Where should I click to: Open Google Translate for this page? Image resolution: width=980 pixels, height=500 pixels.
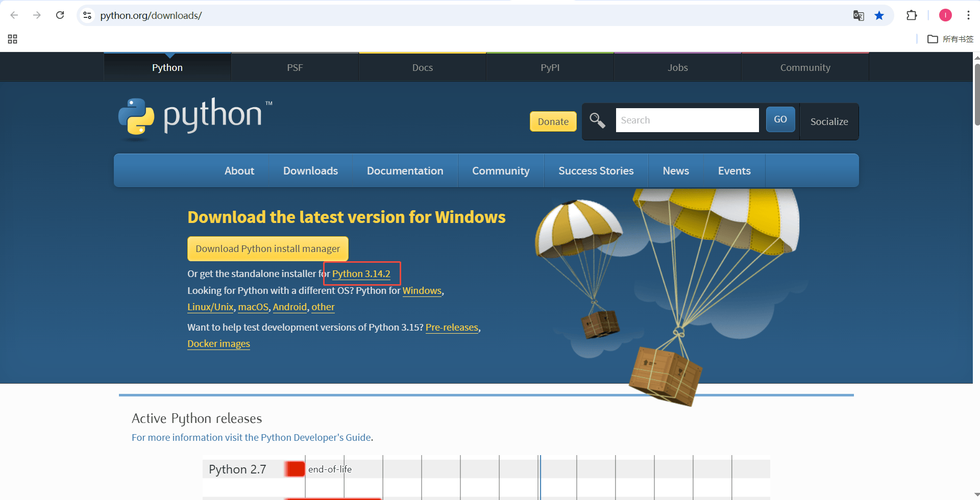(859, 15)
